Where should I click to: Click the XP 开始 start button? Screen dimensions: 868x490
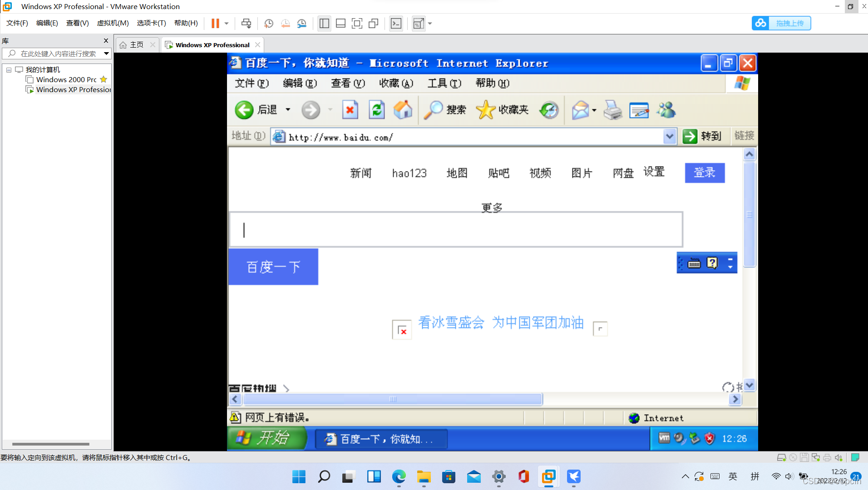(267, 438)
